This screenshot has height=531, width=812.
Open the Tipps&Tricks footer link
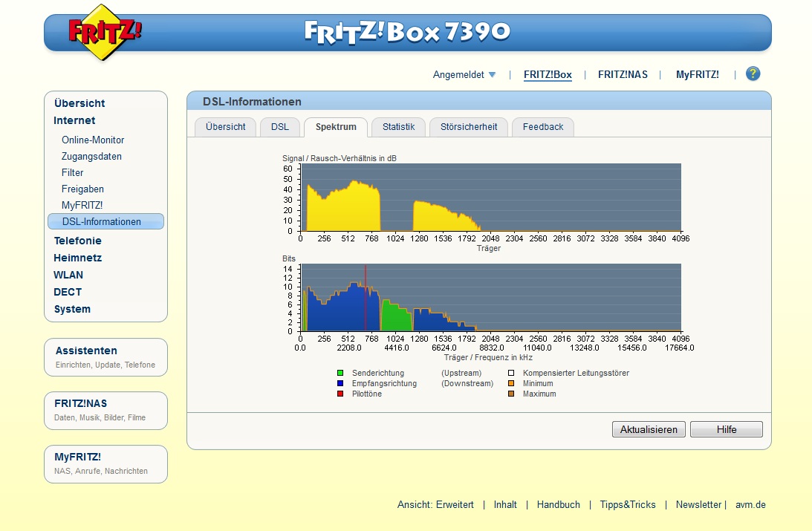click(628, 504)
